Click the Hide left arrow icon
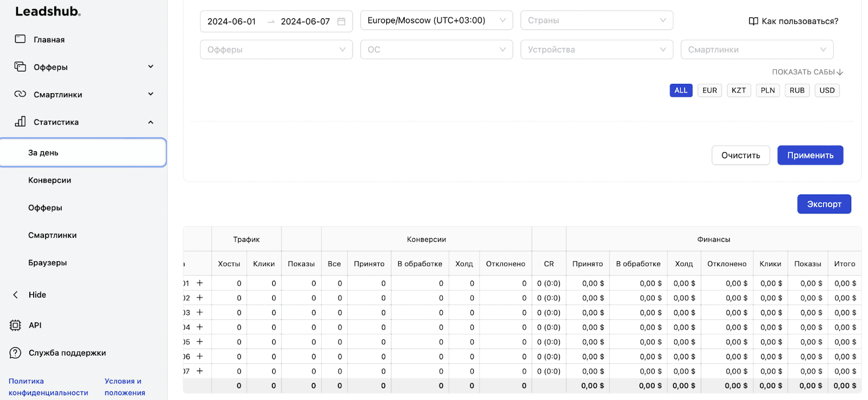This screenshot has width=868, height=400. click(x=15, y=295)
